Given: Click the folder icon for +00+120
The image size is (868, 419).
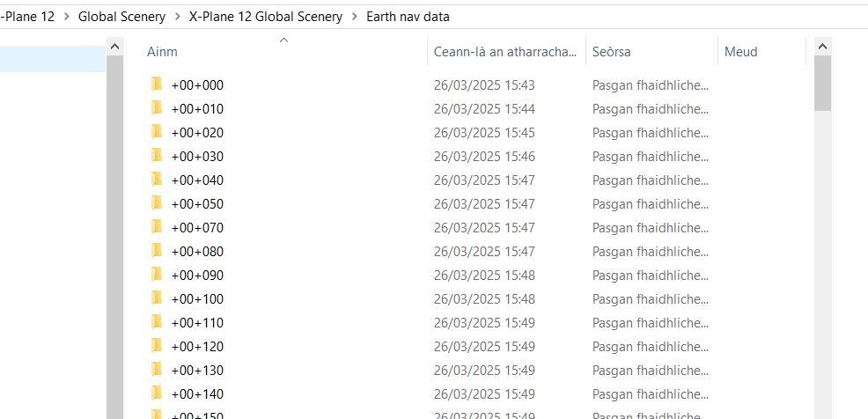Looking at the screenshot, I should (x=157, y=346).
